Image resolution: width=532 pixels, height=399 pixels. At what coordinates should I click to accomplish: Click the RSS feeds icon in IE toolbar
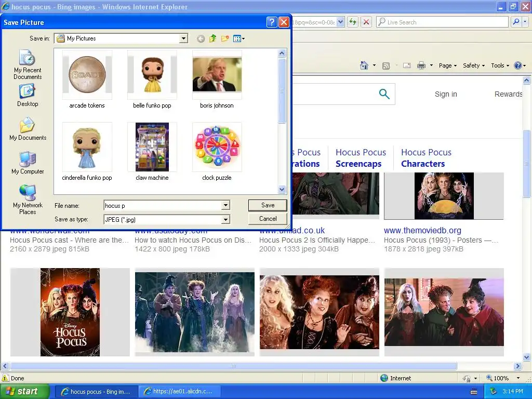click(x=386, y=66)
